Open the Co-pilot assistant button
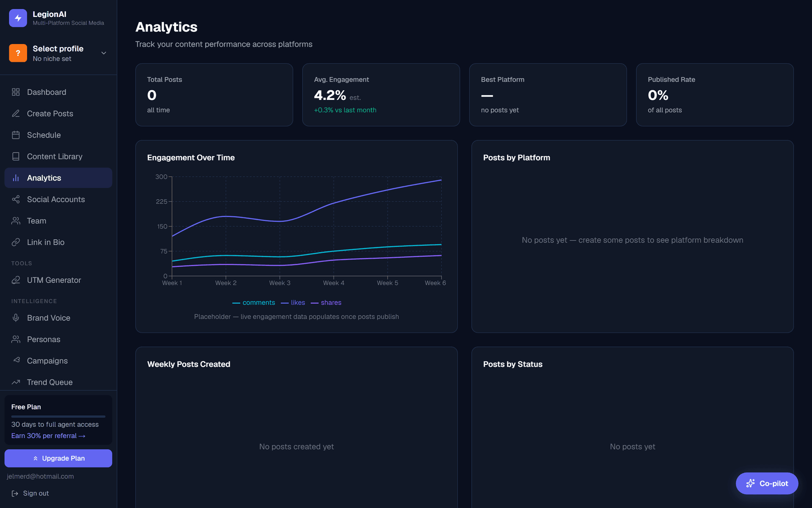The image size is (812, 508). (x=767, y=483)
